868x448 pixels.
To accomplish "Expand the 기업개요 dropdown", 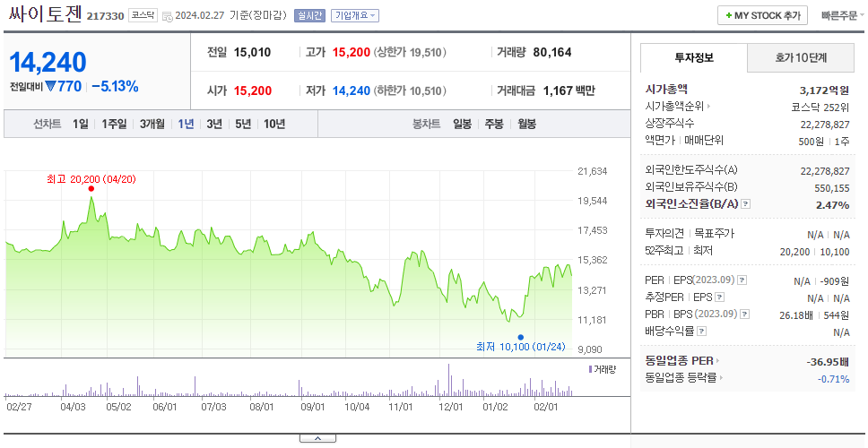I will (355, 15).
